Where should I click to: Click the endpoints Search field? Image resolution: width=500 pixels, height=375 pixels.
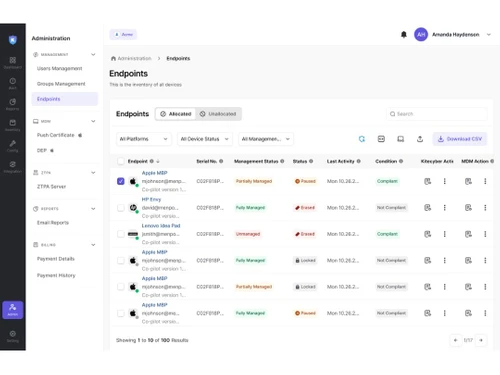point(437,114)
